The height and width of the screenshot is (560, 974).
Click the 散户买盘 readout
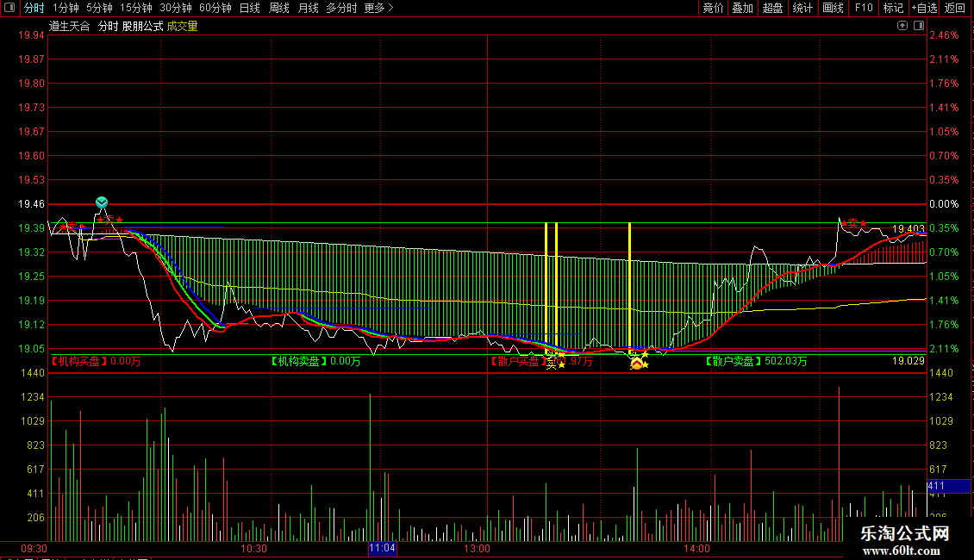tap(540, 361)
